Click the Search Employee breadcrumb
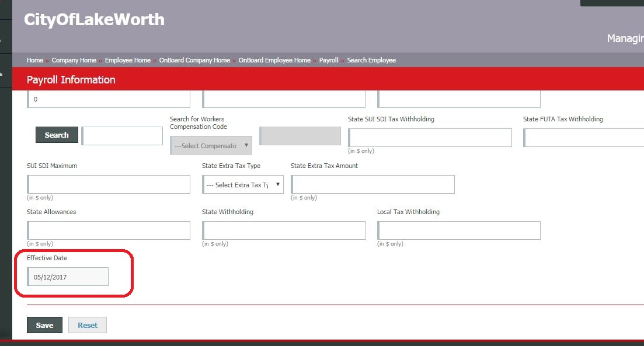Screen dimensions: 644x346 tap(371, 60)
